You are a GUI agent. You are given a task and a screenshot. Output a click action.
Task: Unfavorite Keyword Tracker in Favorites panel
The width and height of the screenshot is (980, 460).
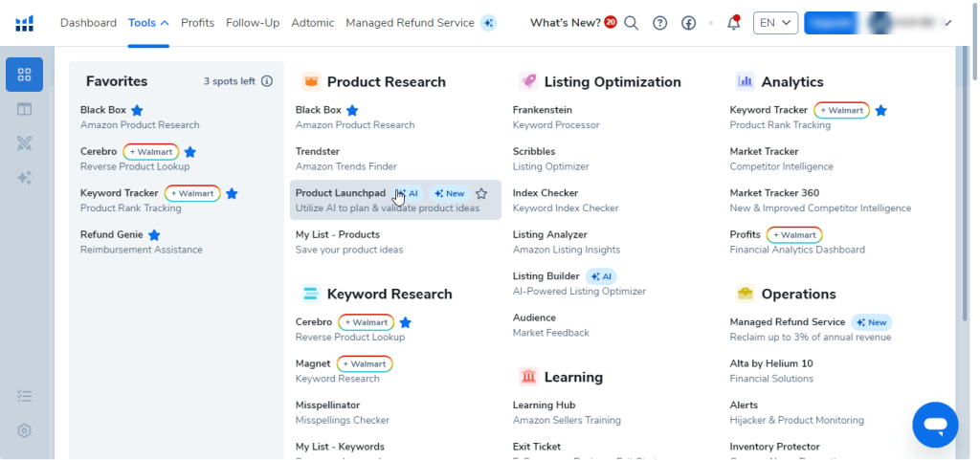pyautogui.click(x=232, y=193)
